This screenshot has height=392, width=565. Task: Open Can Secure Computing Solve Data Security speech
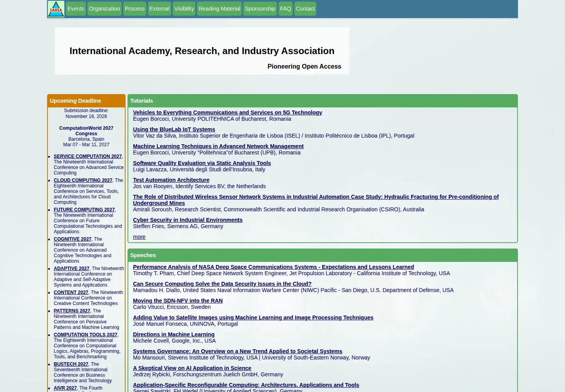pyautogui.click(x=222, y=284)
